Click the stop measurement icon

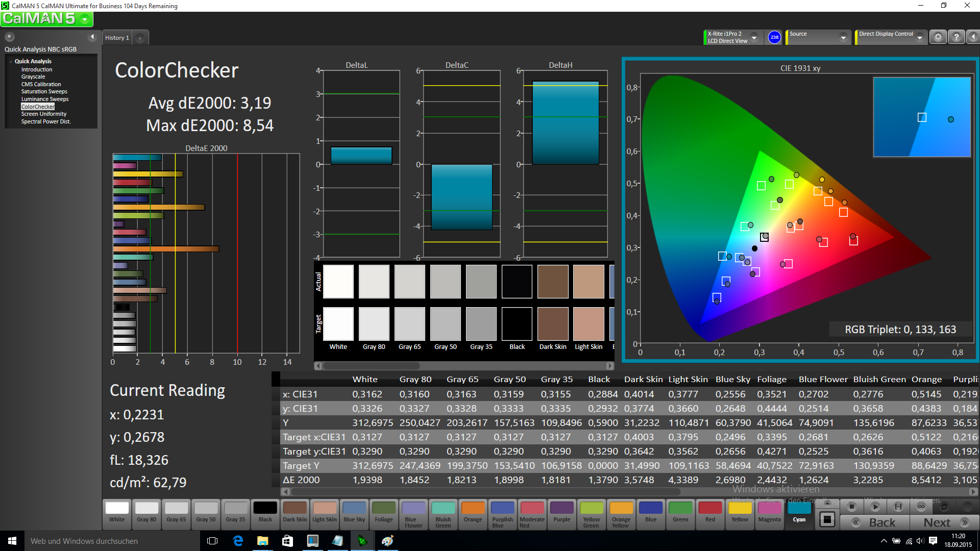click(851, 507)
